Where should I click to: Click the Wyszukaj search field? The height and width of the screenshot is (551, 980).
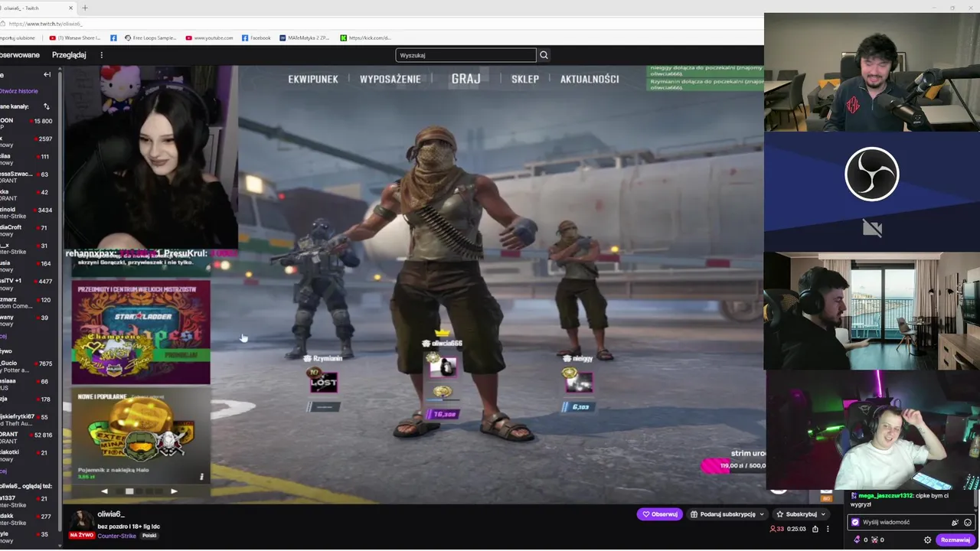465,55
